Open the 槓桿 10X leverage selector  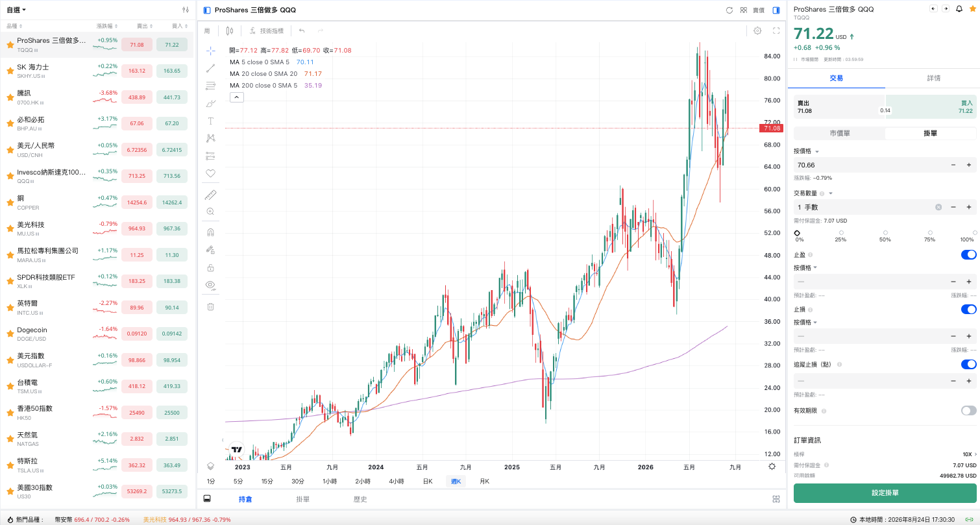pos(969,454)
